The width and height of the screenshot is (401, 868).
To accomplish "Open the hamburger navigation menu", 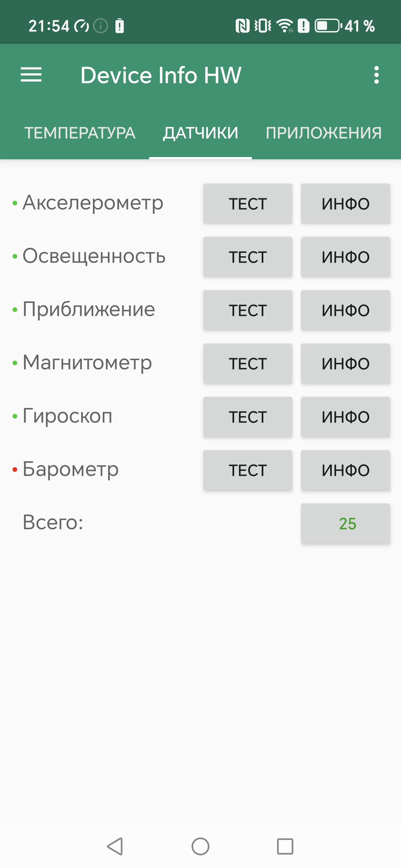I will point(31,75).
